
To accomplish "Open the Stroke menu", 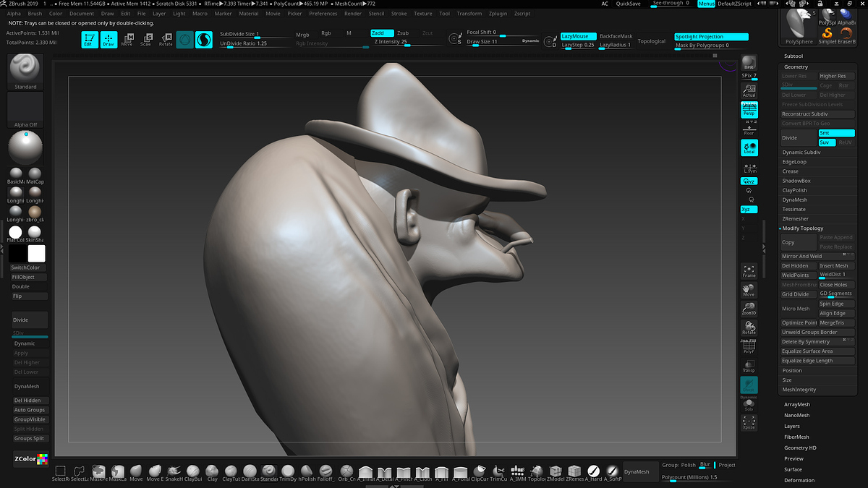I will coord(399,14).
